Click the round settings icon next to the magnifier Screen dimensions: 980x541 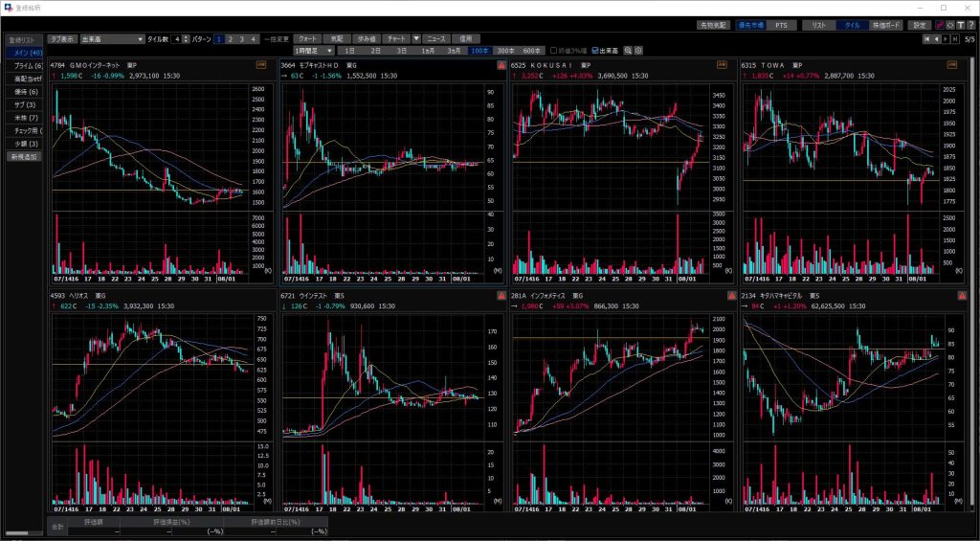pyautogui.click(x=638, y=50)
